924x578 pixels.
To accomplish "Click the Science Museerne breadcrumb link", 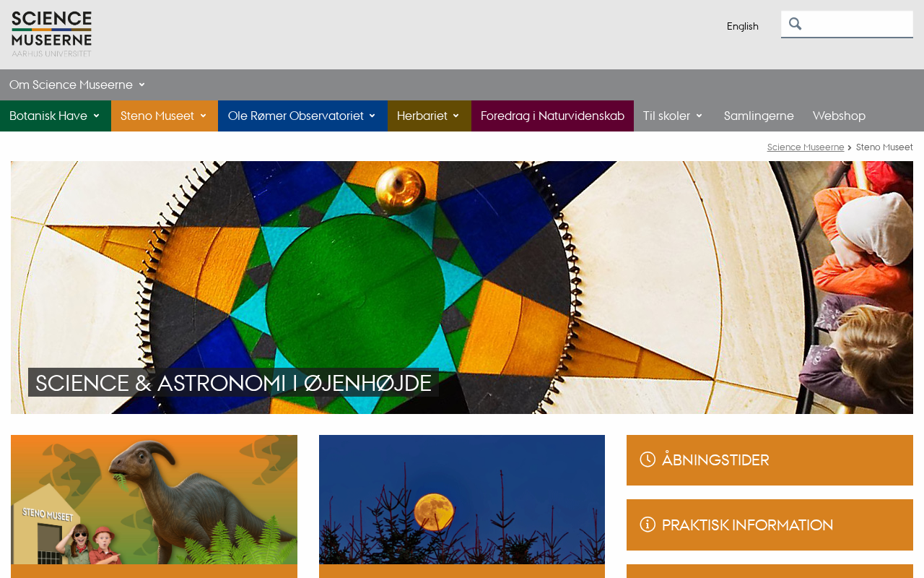I will [x=806, y=147].
